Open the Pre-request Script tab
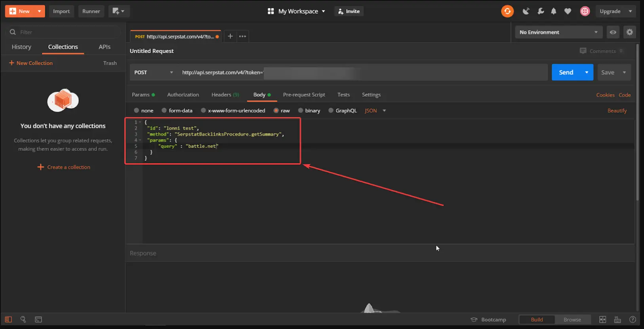Image resolution: width=644 pixels, height=329 pixels. tap(304, 95)
